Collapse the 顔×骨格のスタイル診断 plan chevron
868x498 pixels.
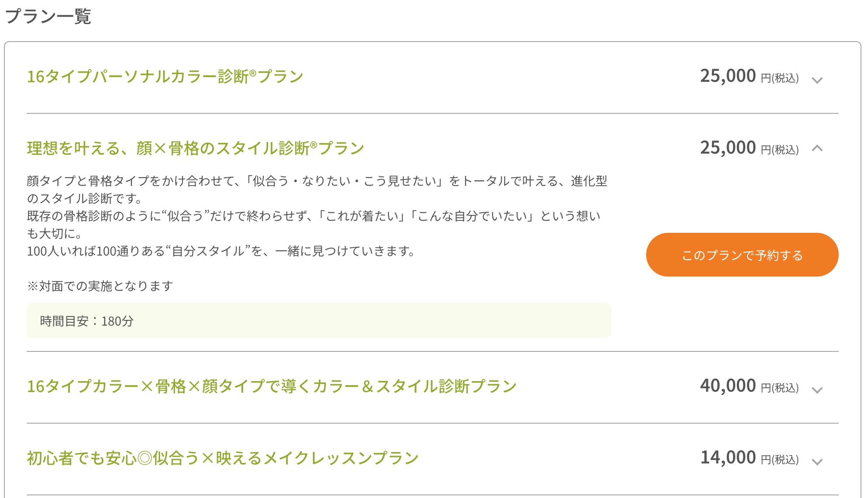(x=817, y=149)
